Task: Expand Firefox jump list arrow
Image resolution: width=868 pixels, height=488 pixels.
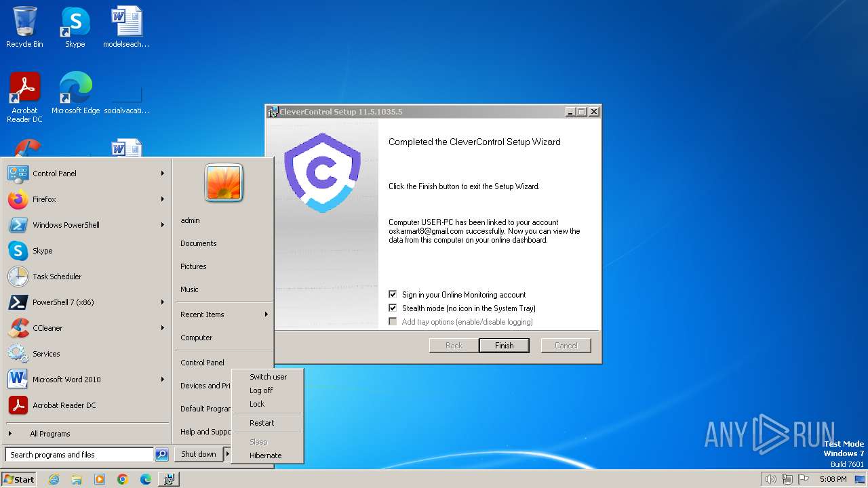Action: pos(163,199)
